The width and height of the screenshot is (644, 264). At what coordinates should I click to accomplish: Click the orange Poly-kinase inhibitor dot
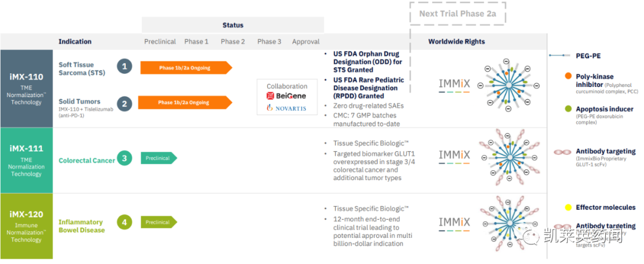(568, 76)
